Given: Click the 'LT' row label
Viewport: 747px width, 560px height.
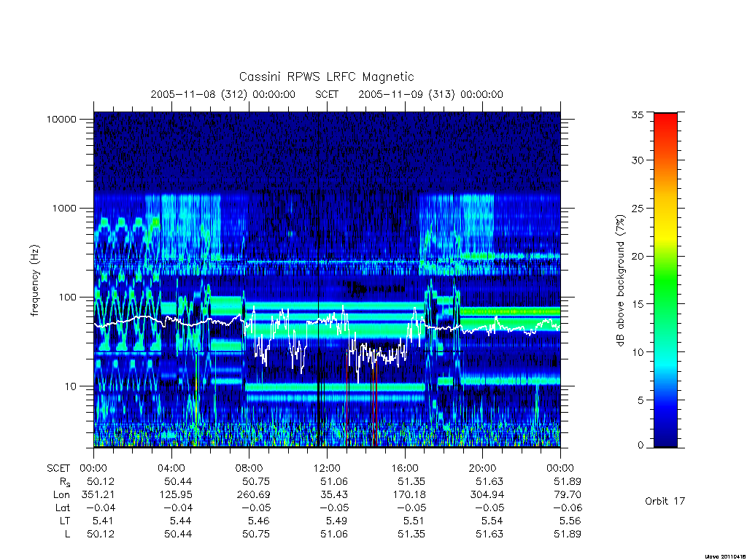Looking at the screenshot, I should (65, 521).
